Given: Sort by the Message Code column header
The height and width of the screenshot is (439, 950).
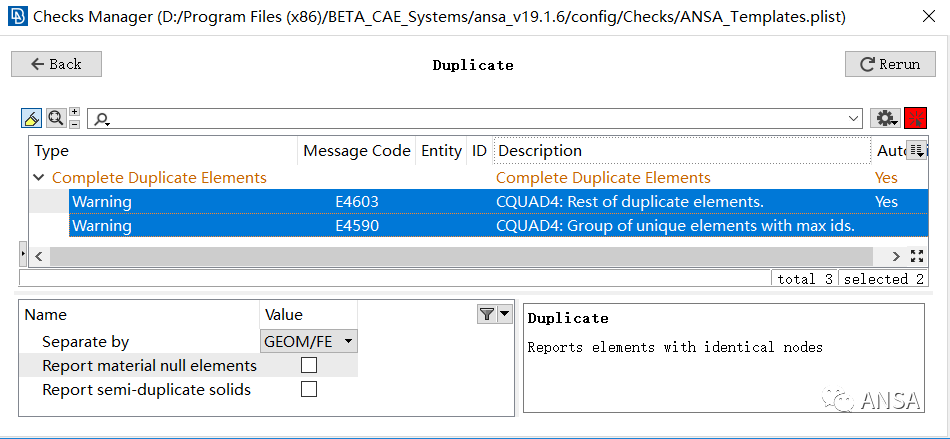Looking at the screenshot, I should [357, 151].
